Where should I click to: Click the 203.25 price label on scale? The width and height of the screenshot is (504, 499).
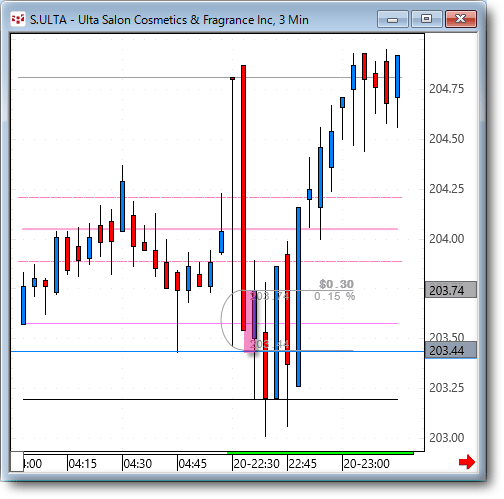pos(446,388)
